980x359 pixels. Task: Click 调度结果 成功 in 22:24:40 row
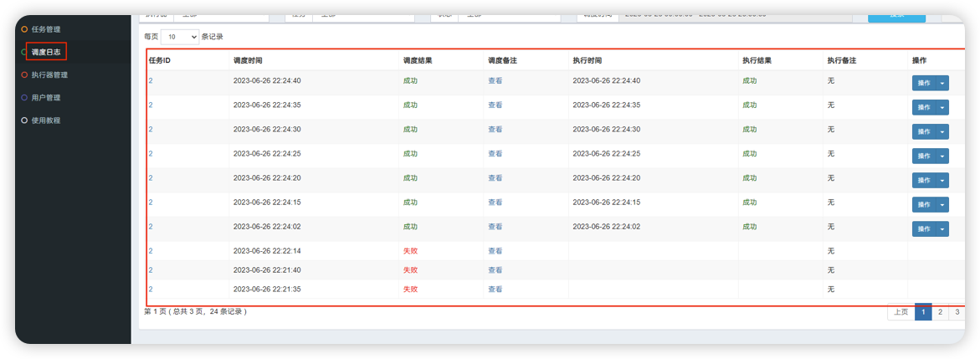(410, 80)
